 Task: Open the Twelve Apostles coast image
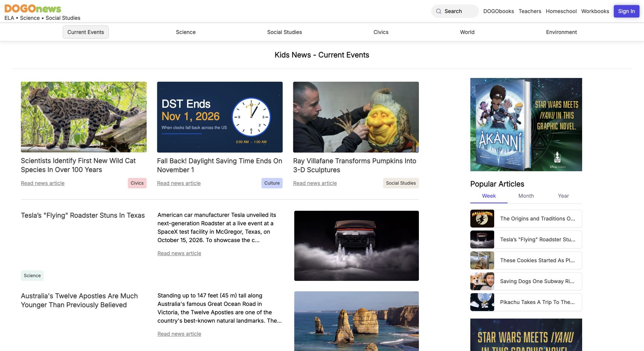pyautogui.click(x=356, y=321)
